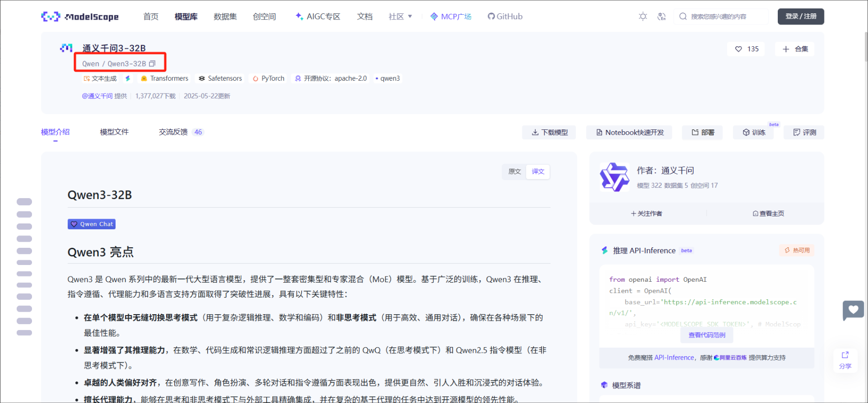
Task: Click the 热可用 hot availability badge
Action: click(x=797, y=250)
